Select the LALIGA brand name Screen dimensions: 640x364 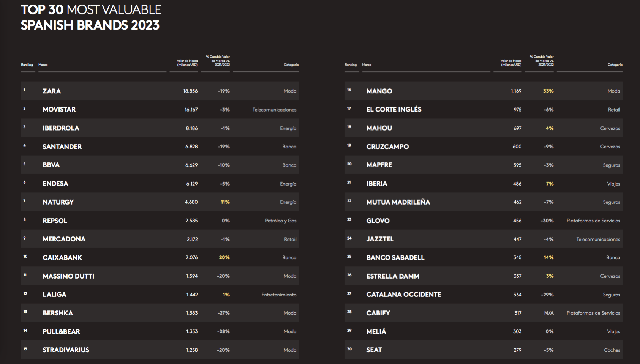[x=54, y=294]
